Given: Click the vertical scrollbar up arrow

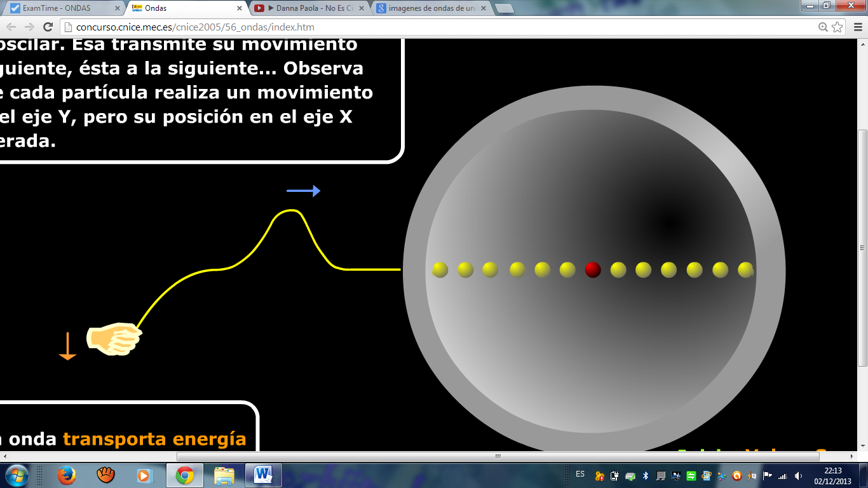Looking at the screenshot, I should point(862,44).
